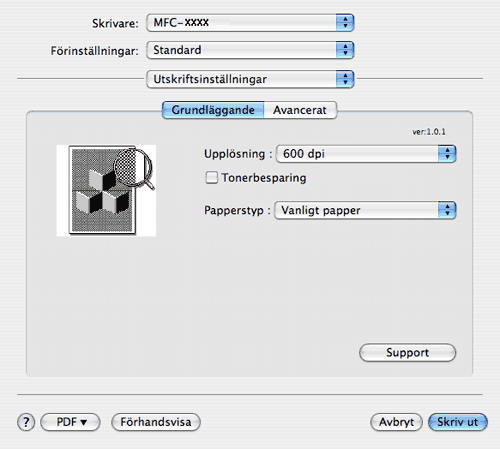Click the Tonerbesparing label text
Viewport: 500px width, 449px height.
tap(264, 178)
